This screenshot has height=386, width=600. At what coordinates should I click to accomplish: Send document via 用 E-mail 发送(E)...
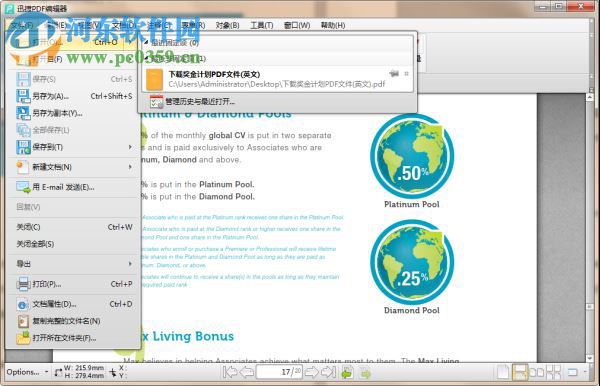point(74,187)
